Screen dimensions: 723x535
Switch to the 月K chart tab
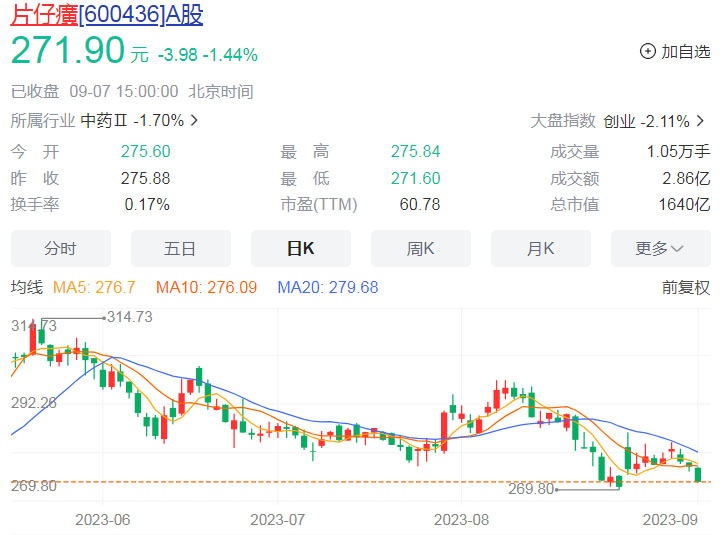(x=540, y=248)
